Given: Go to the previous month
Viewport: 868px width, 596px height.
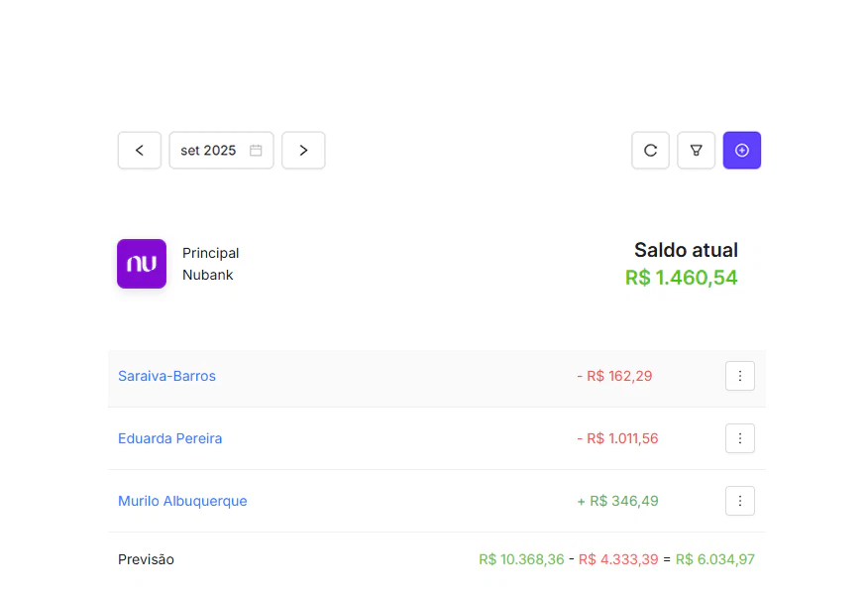Looking at the screenshot, I should click(x=140, y=150).
